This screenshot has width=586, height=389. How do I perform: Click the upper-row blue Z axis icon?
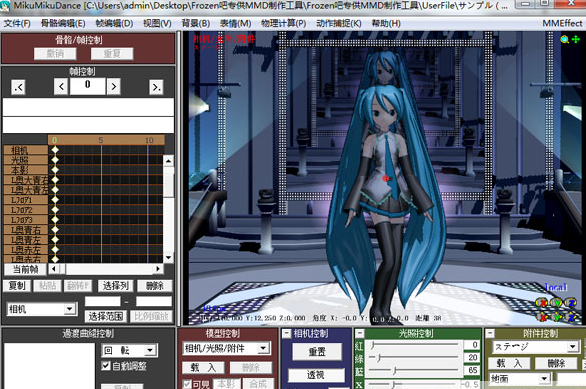571,303
